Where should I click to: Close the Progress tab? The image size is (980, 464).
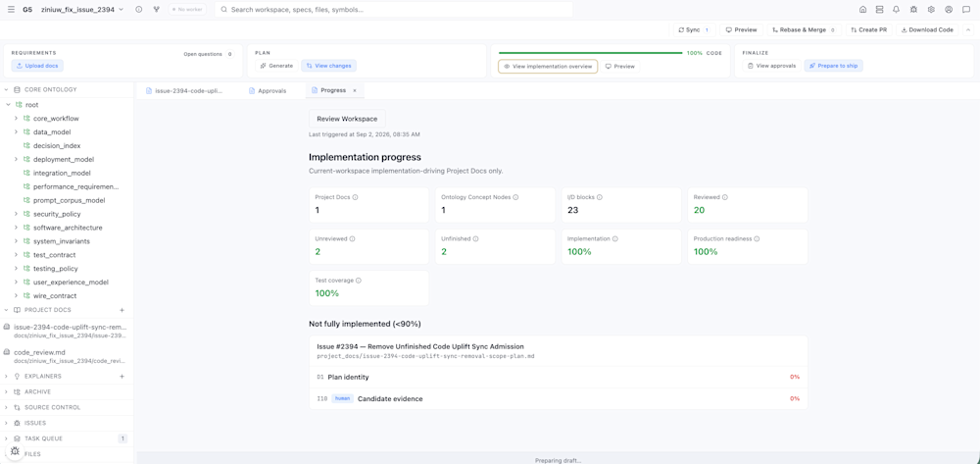(x=355, y=90)
